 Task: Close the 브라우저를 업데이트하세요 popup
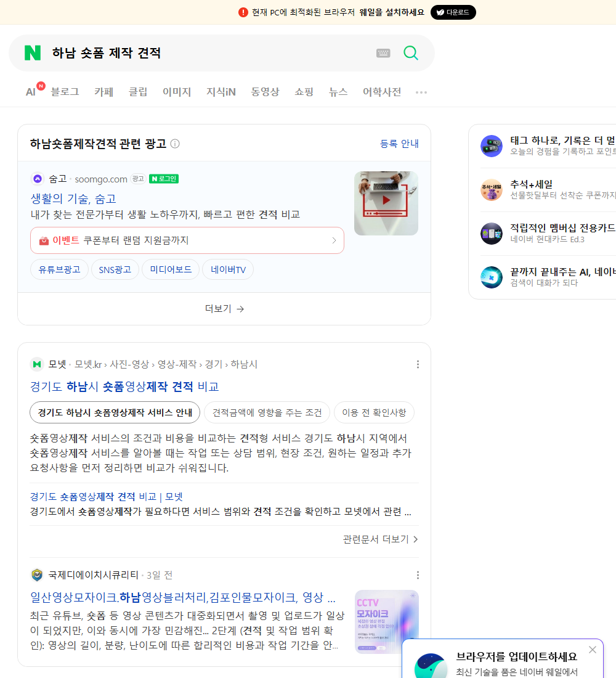[x=593, y=650]
